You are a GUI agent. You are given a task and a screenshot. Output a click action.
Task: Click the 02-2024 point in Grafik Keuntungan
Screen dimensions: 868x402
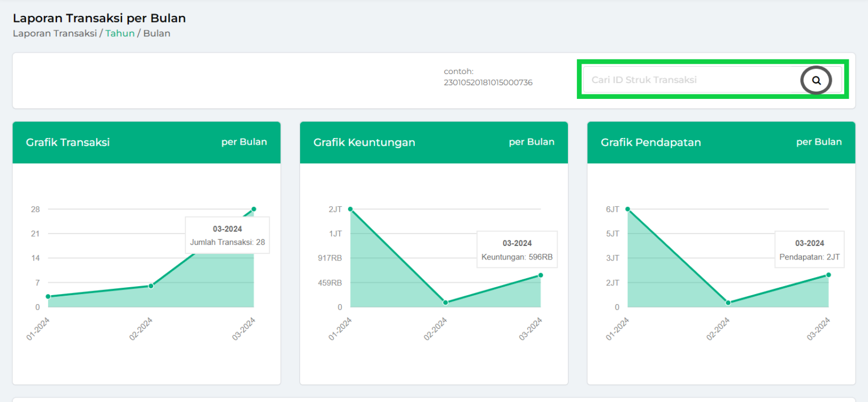445,302
